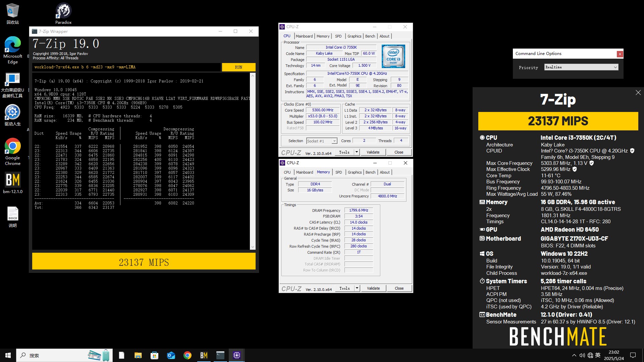Open About tab in upper CPU-Z window
The width and height of the screenshot is (644, 362).
384,36
